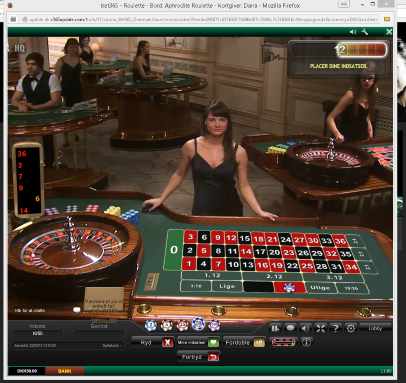The width and height of the screenshot is (406, 383).
Task: Open Mine indsatser favourite bets
Action: (x=198, y=342)
